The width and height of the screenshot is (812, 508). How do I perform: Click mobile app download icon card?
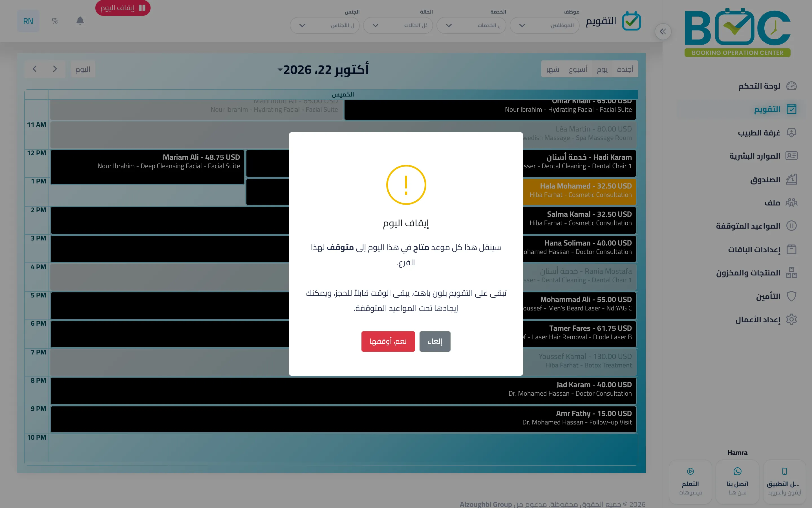784,482
